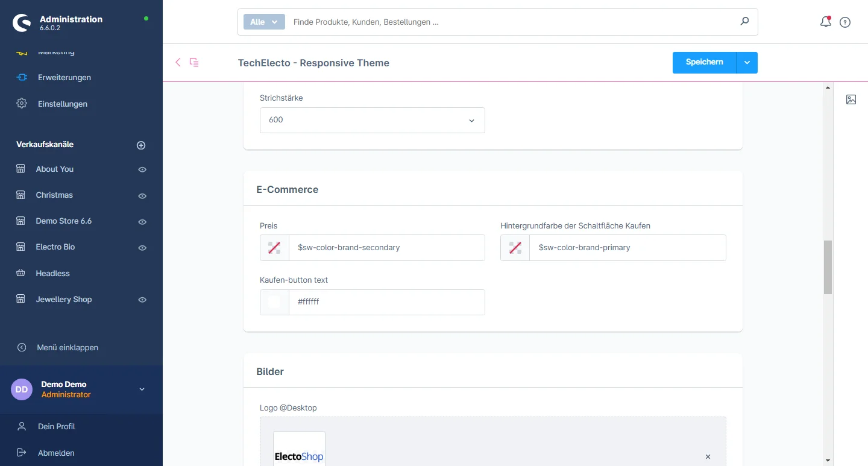The height and width of the screenshot is (466, 868).
Task: Click the pink list icon beside back arrow
Action: (194, 62)
